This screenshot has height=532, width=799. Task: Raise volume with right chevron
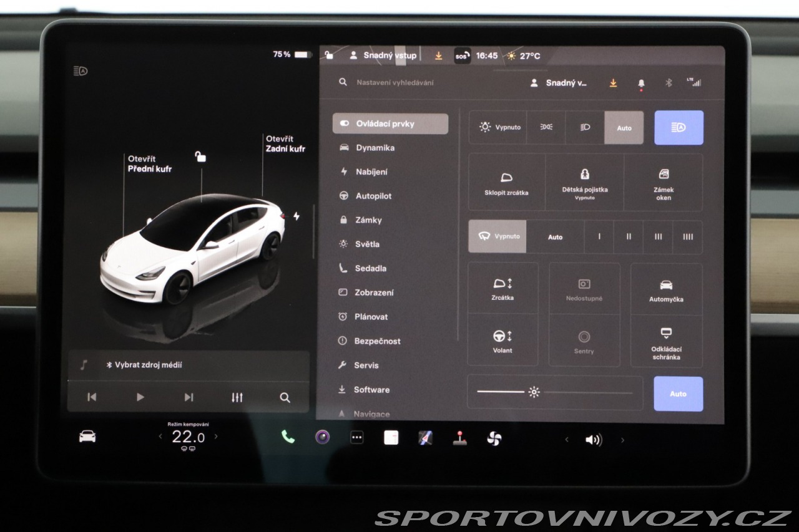point(622,440)
